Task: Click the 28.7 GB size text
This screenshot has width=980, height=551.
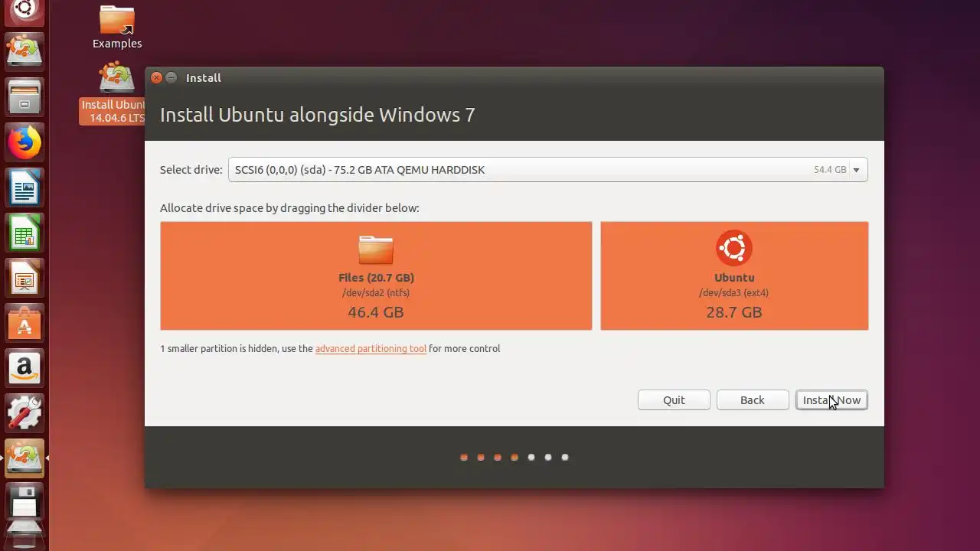Action: (x=734, y=312)
